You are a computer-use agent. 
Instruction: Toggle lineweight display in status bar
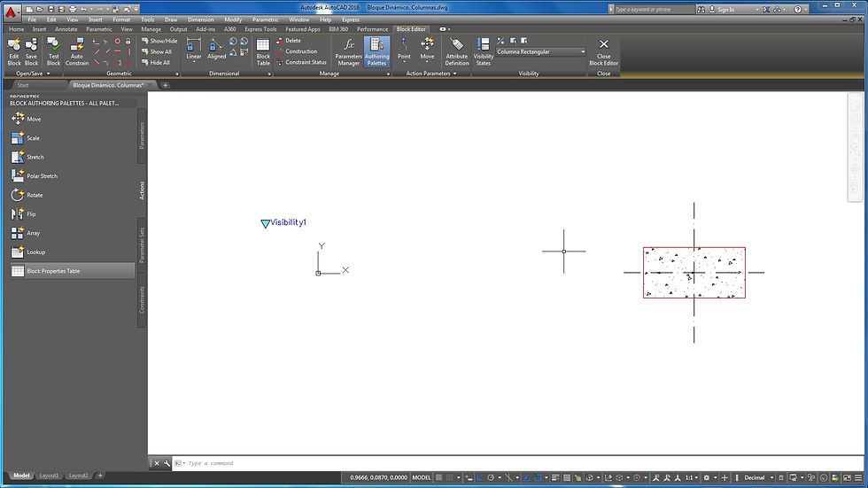tap(555, 477)
